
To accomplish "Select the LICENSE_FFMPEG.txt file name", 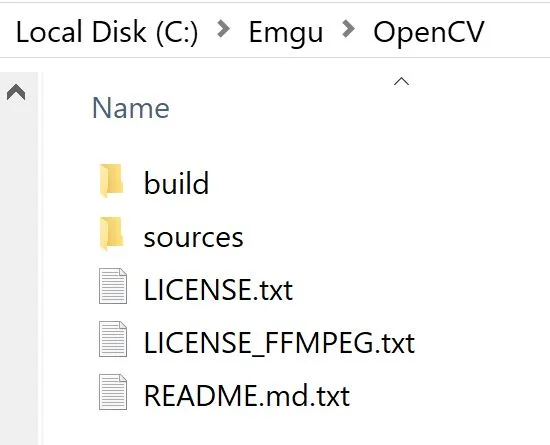I will pyautogui.click(x=279, y=343).
